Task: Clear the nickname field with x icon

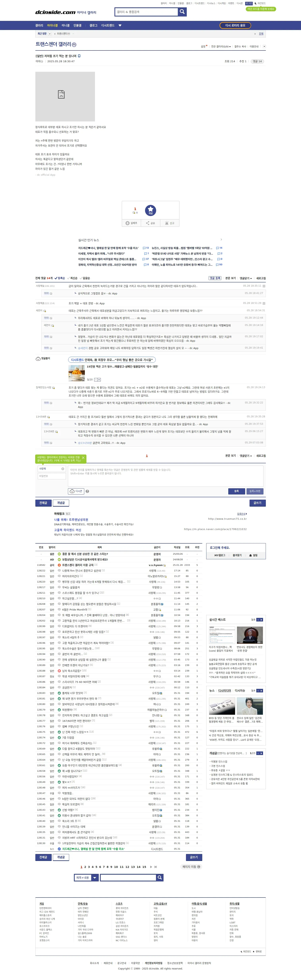Action: coord(63,469)
